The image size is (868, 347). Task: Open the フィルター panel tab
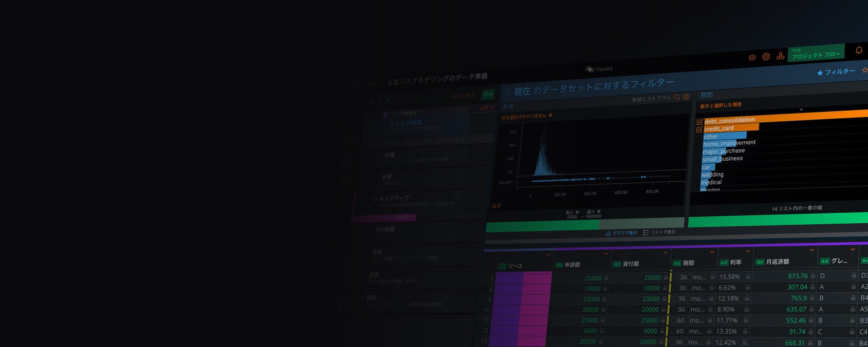tap(836, 72)
